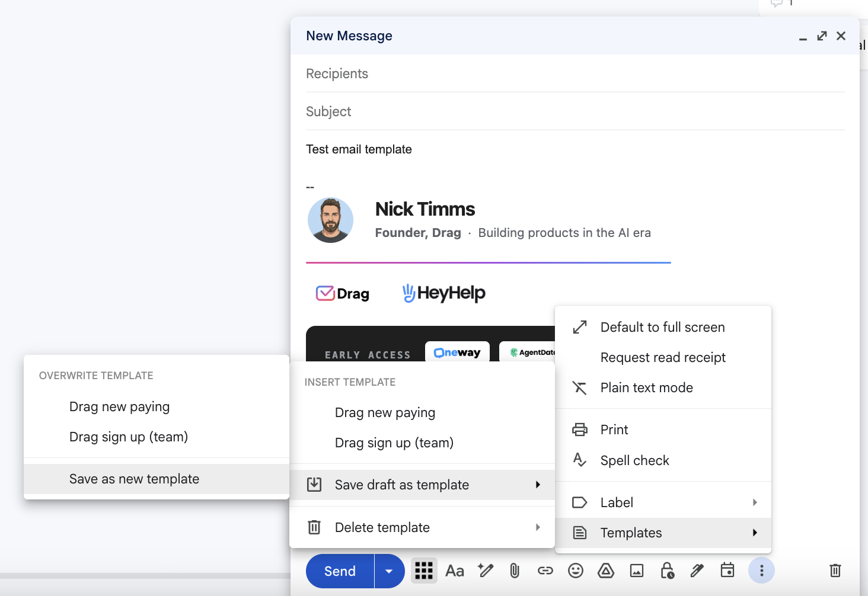The image size is (868, 596).
Task: Click the Founder, Drag text in signature
Action: (x=418, y=233)
